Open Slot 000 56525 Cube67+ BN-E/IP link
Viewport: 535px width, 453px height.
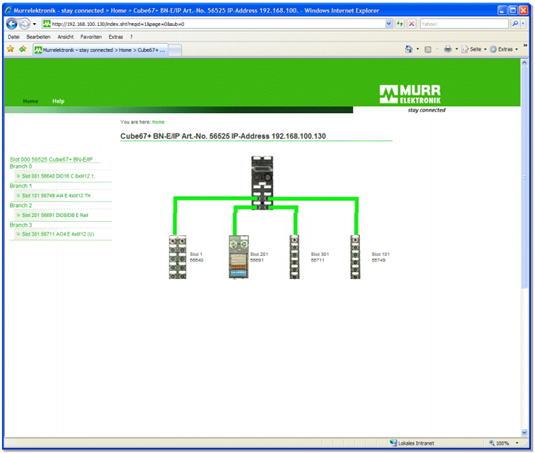pyautogui.click(x=51, y=159)
